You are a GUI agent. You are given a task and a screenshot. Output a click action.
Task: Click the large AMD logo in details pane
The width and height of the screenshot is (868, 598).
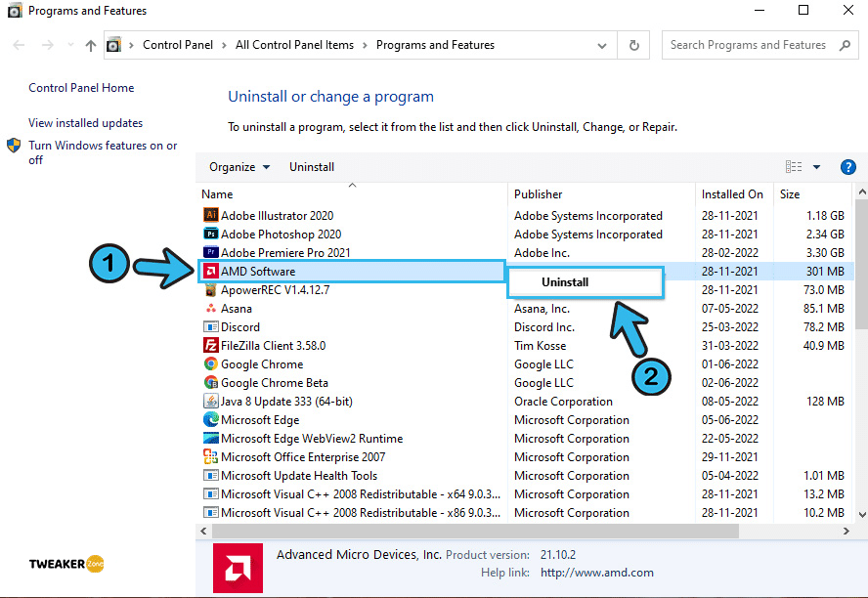[x=239, y=568]
